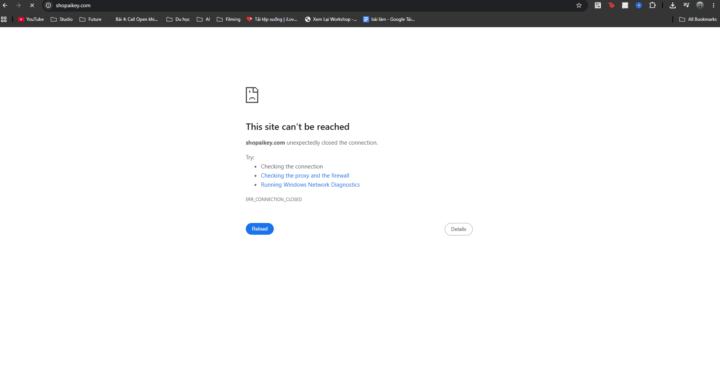This screenshot has height=371, width=720.
Task: Open the Extensions puzzle-piece menu
Action: 652,6
